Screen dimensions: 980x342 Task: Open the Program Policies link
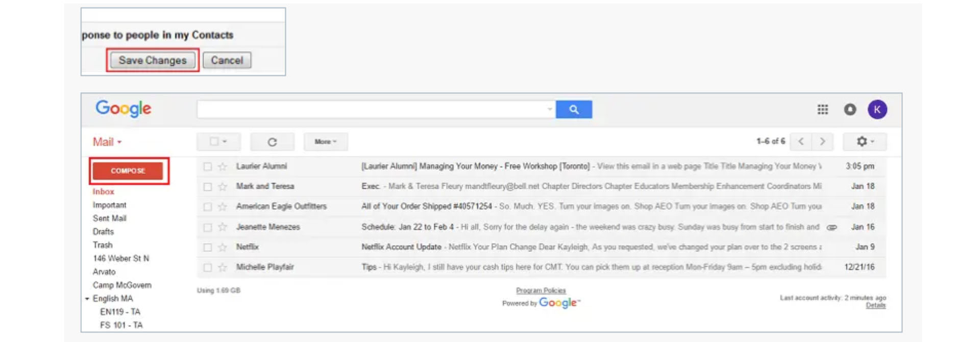(x=541, y=291)
